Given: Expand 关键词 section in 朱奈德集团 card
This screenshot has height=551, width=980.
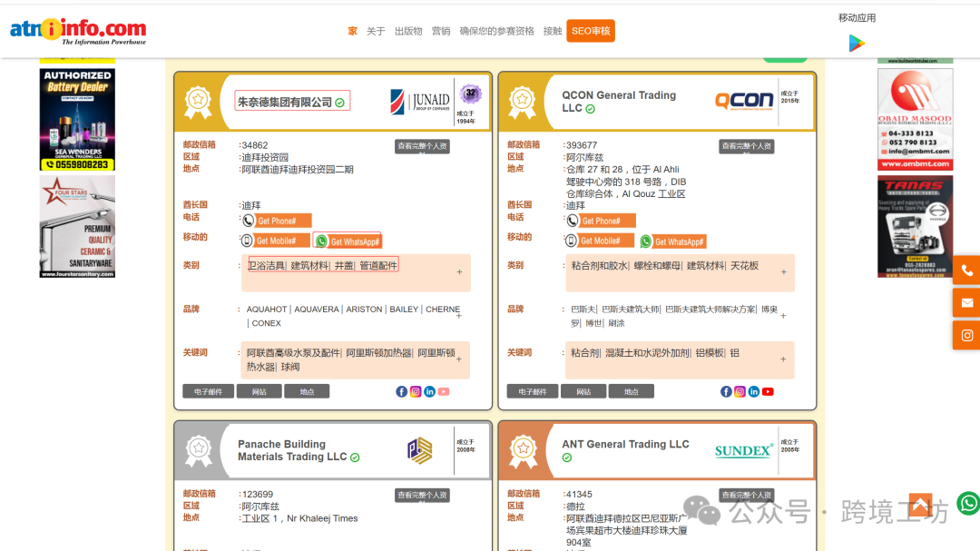Looking at the screenshot, I should tap(459, 359).
